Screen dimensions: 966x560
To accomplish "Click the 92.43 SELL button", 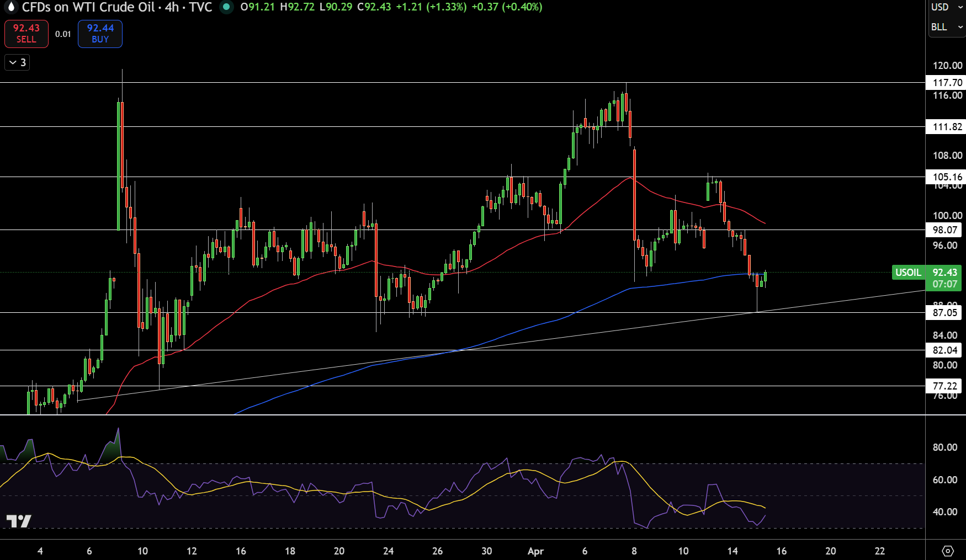I will pyautogui.click(x=26, y=34).
